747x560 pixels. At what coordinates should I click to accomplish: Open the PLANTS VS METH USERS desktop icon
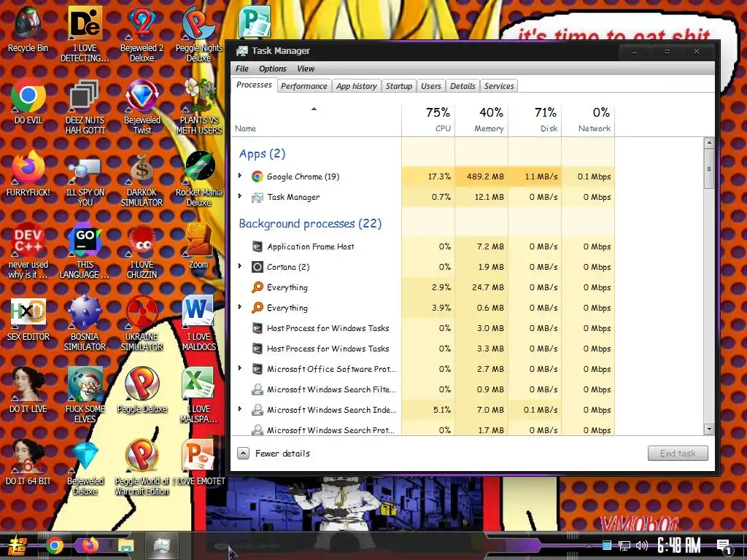198,106
